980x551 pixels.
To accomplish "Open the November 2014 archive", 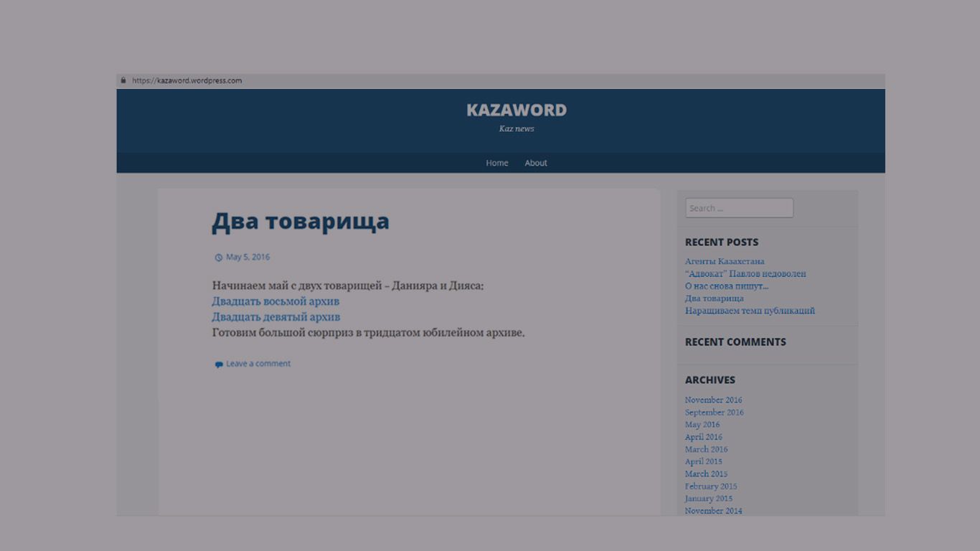I will click(714, 511).
